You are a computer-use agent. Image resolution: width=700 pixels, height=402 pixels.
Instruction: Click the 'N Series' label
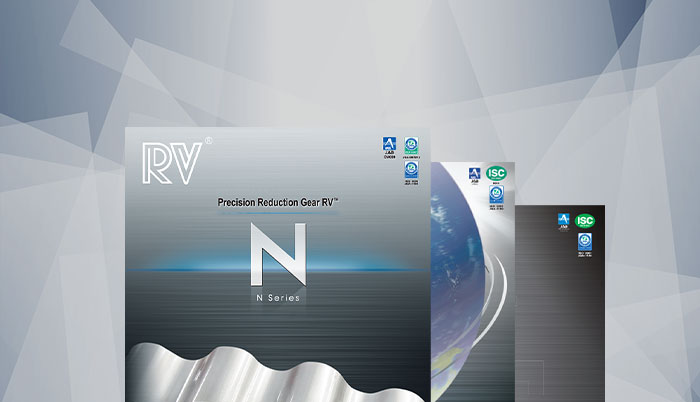[275, 297]
